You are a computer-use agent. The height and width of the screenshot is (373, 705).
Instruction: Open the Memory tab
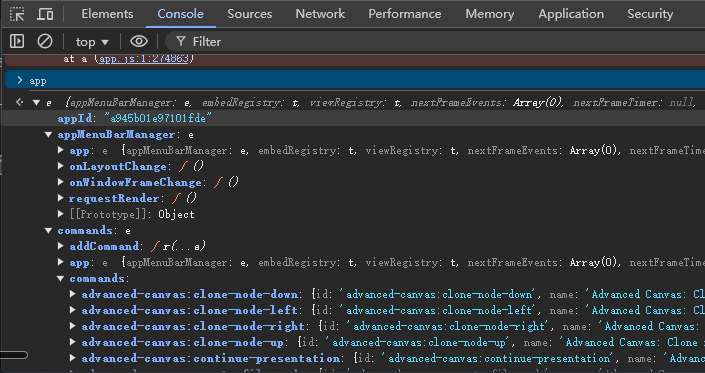tap(490, 14)
